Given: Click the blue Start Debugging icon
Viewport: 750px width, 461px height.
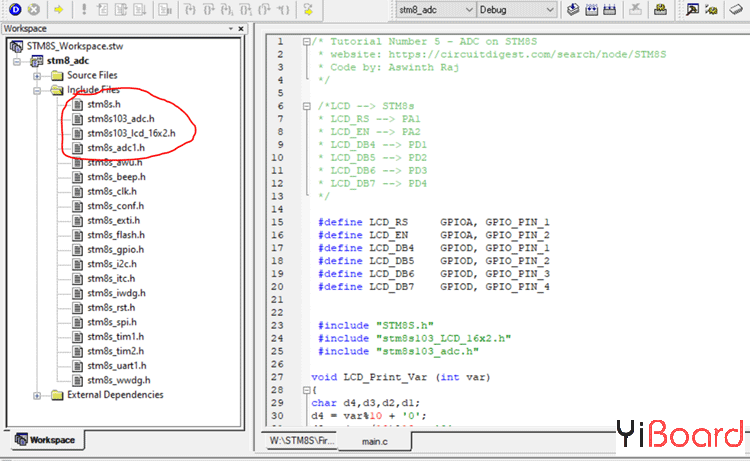Looking at the screenshot, I should (15, 9).
